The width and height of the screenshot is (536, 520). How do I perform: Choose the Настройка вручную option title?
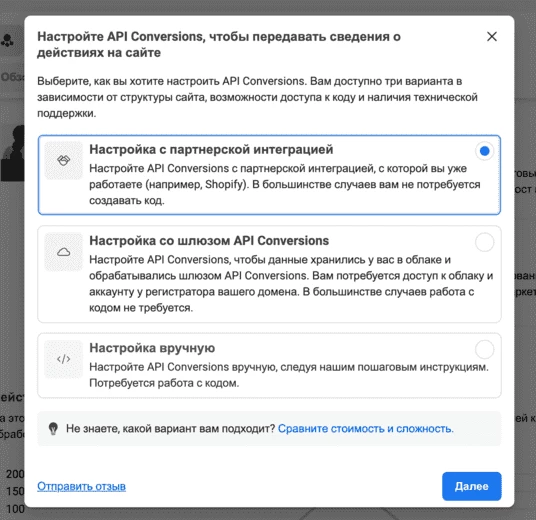[152, 348]
